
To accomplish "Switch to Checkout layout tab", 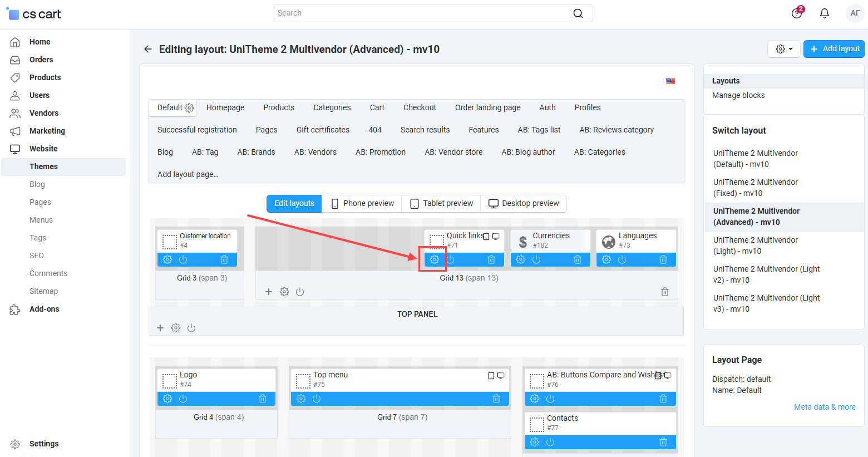I will point(420,107).
